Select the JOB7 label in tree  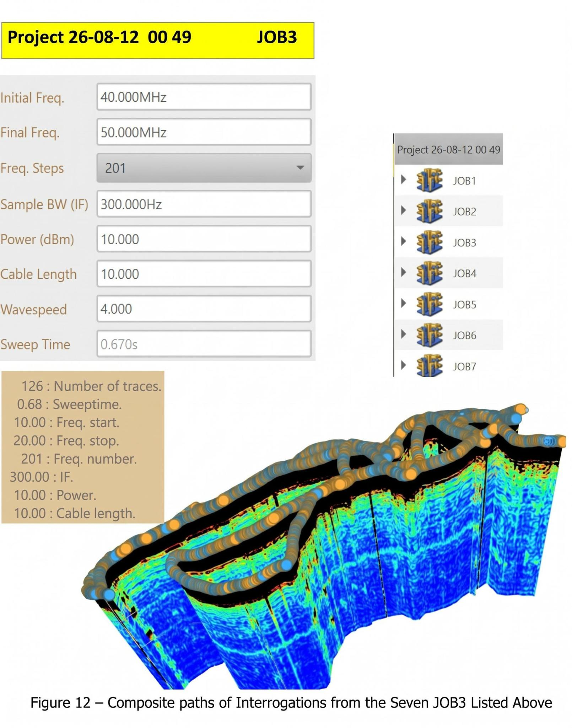point(464,366)
